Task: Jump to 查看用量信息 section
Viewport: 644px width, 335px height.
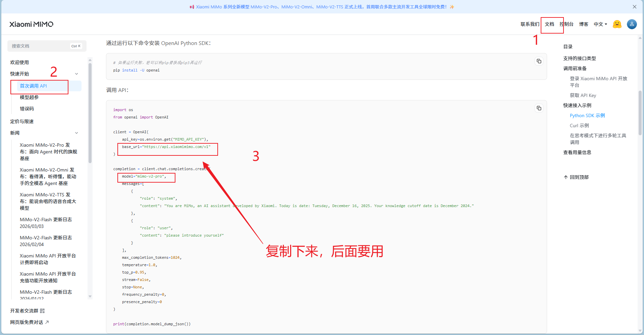Action: click(x=577, y=152)
